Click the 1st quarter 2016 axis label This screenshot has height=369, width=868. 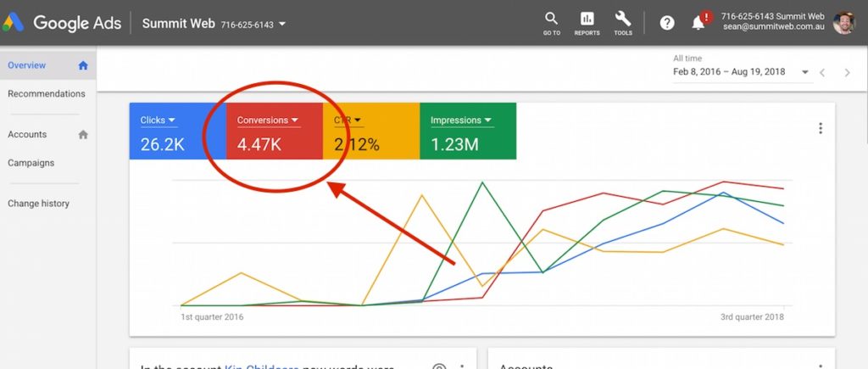pos(212,317)
